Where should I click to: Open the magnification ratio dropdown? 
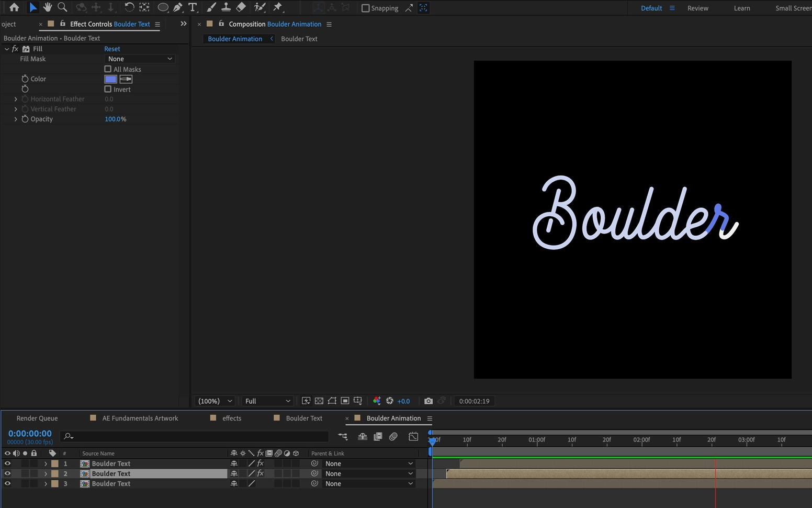tap(214, 401)
